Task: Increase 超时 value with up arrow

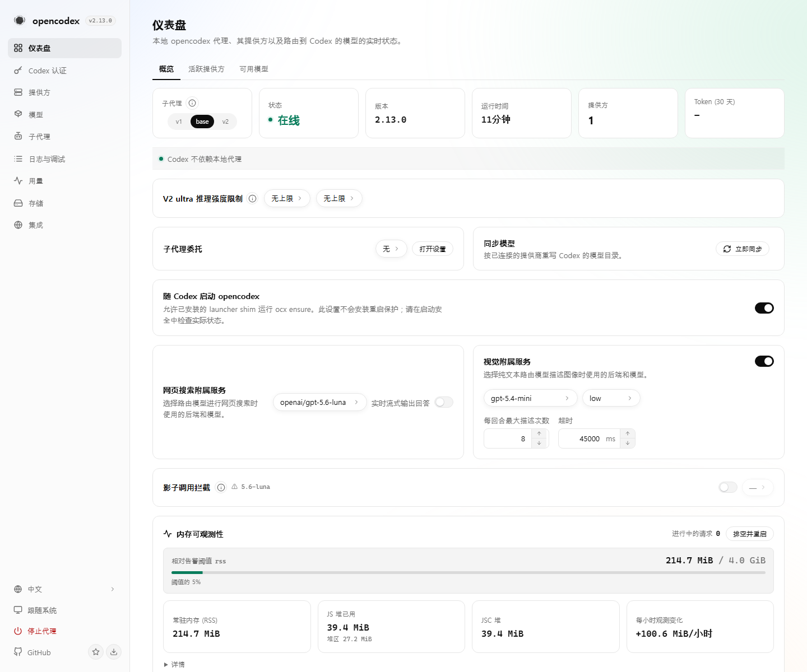Action: coord(628,434)
